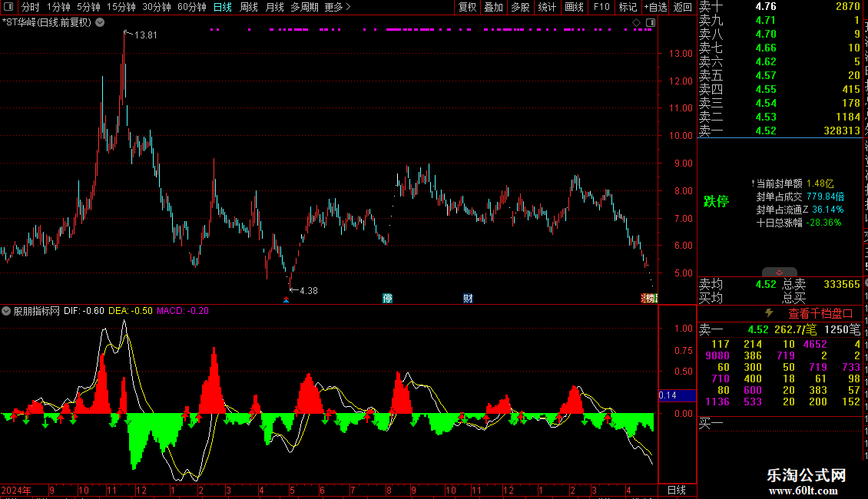Image resolution: width=868 pixels, height=499 pixels.
Task: Switch to 1分钟 chart period
Action: pos(58,7)
